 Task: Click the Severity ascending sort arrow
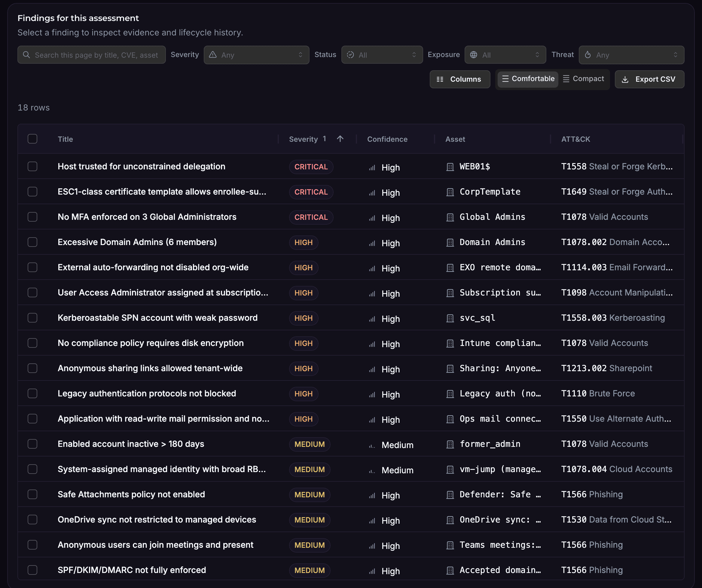(x=340, y=139)
